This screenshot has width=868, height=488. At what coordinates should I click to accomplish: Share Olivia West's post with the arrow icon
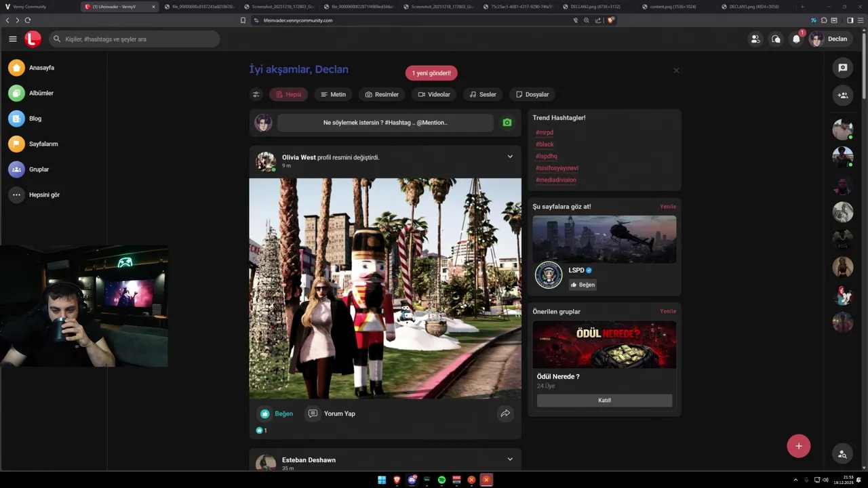[505, 413]
